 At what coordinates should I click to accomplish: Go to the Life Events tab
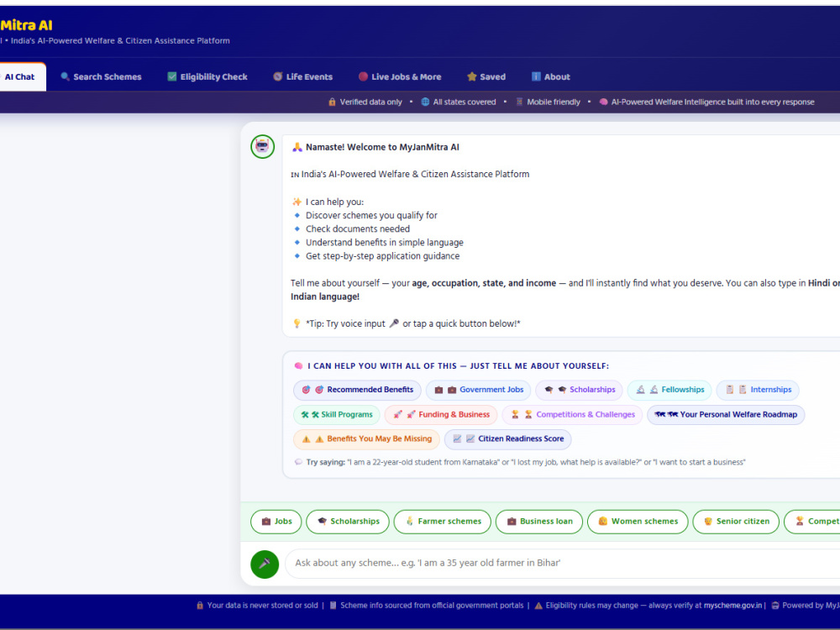(302, 76)
